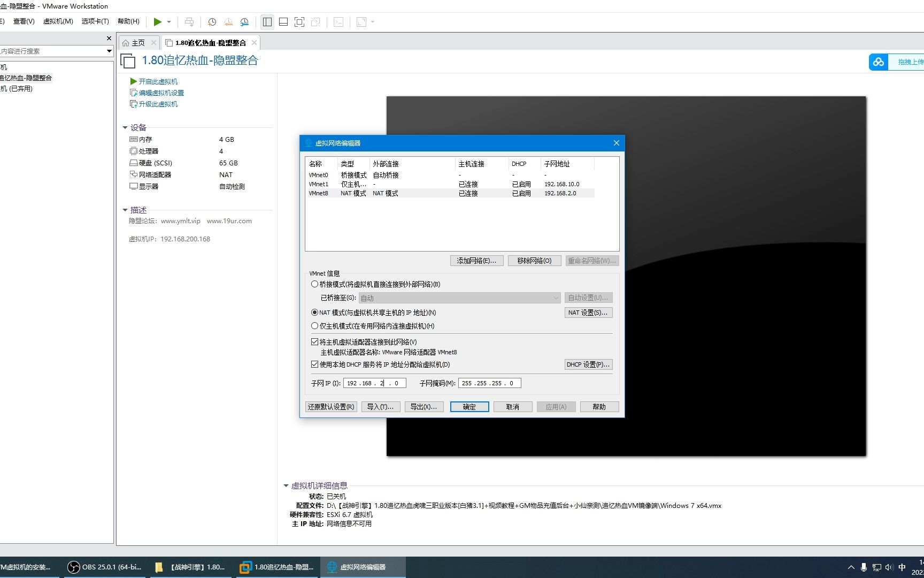Open the 虚拟机(M) menu

point(58,21)
